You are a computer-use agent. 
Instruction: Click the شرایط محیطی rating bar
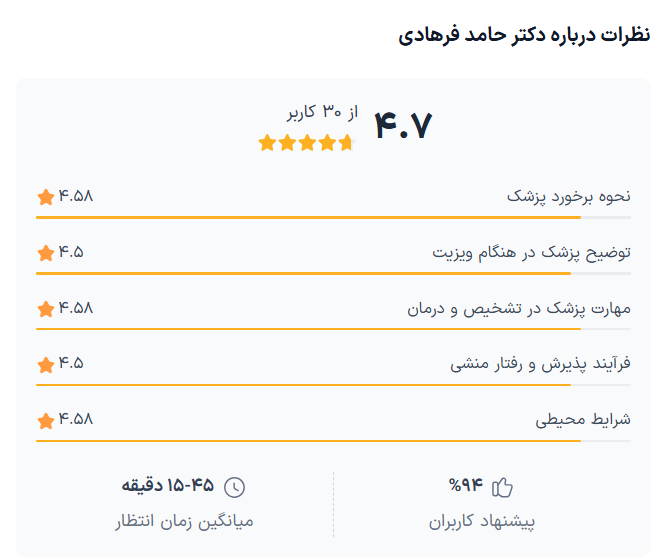(x=333, y=441)
